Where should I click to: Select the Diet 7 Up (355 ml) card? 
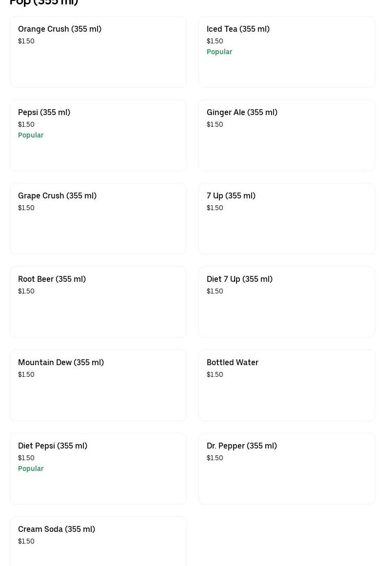pos(287,302)
